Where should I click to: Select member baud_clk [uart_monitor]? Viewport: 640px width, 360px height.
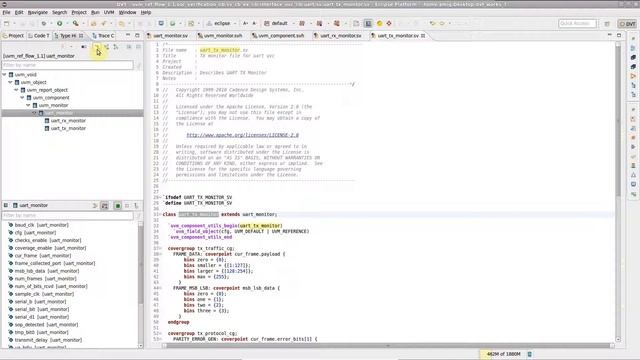(x=41, y=225)
